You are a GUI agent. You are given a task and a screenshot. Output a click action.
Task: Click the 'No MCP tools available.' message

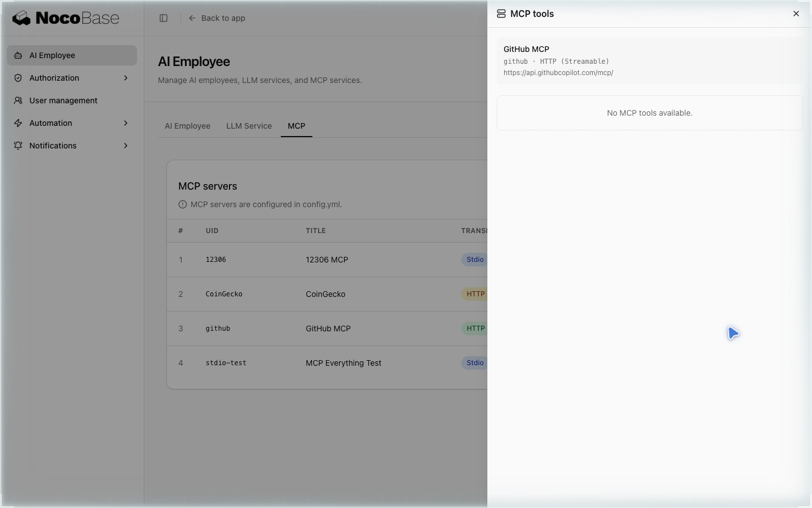pyautogui.click(x=650, y=113)
